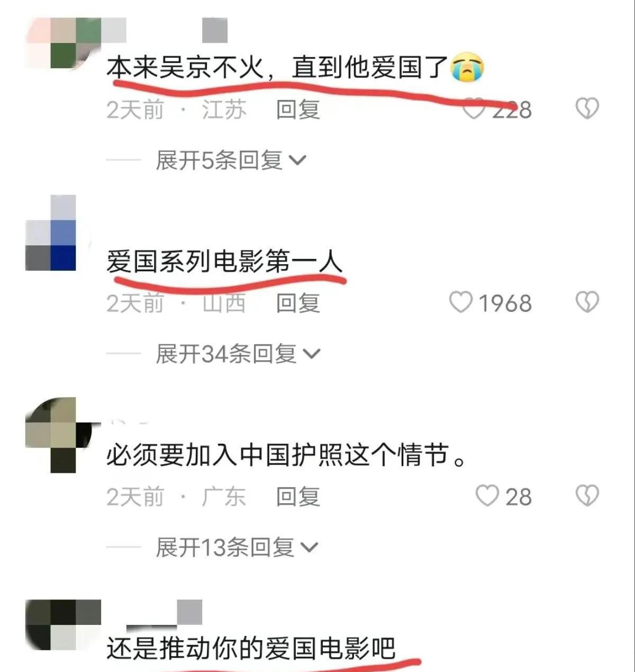Screen dimensions: 635x672
Task: Expand 展开34条回复 replies
Action: 238,354
